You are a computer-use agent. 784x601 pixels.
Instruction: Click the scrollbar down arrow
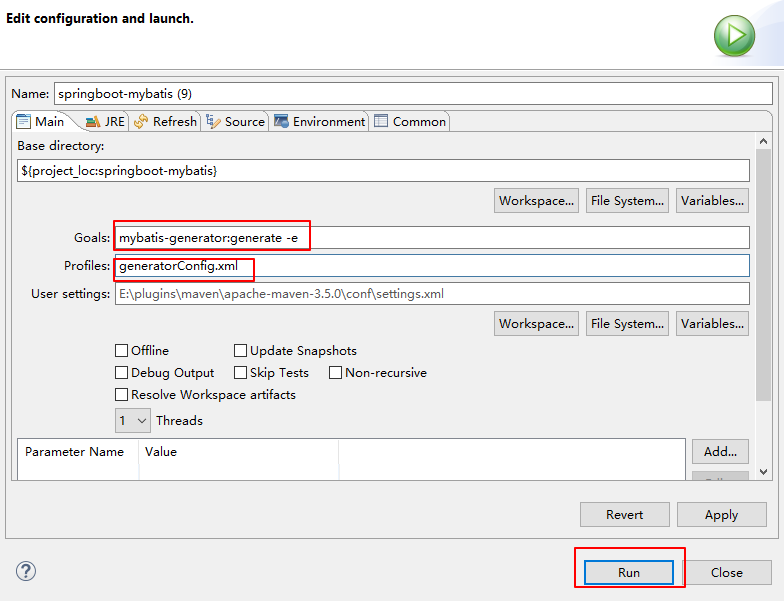764,471
